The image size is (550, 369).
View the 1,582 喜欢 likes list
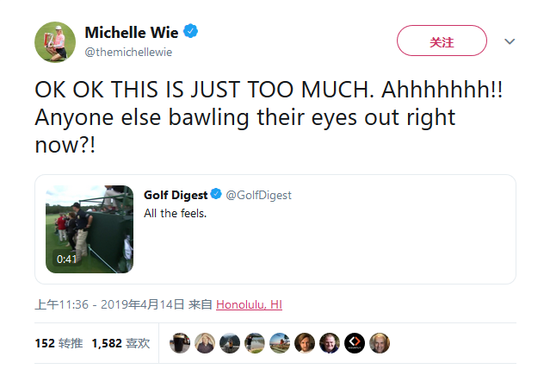click(121, 343)
